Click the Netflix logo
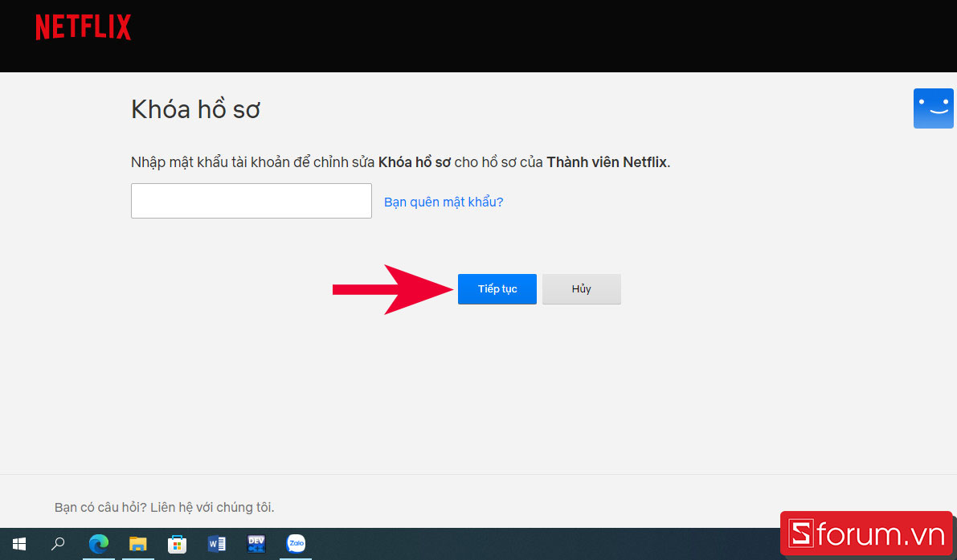Image resolution: width=957 pixels, height=560 pixels. 84,27
